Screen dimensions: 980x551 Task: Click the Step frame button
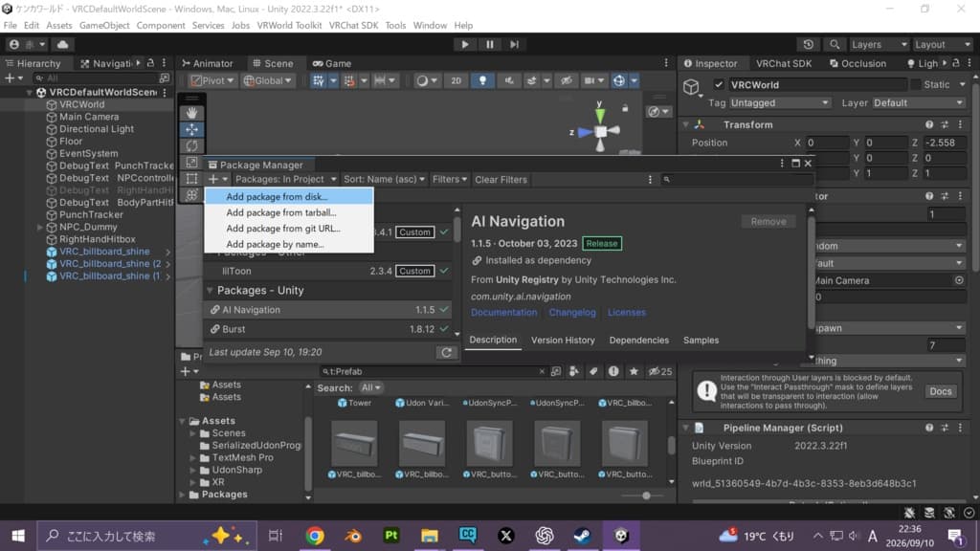click(x=514, y=44)
